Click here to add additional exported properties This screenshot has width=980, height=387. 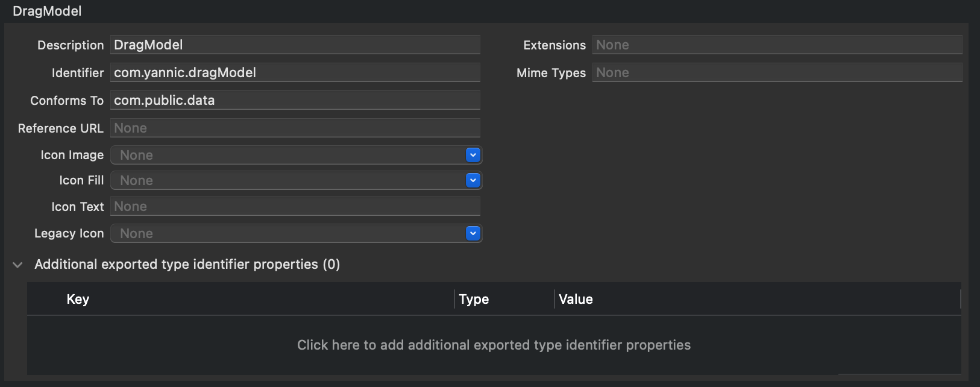coord(494,345)
